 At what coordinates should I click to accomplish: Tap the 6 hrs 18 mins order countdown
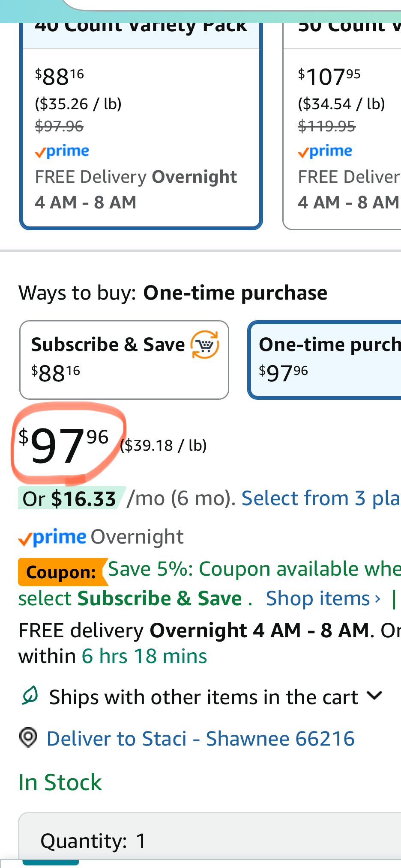click(144, 656)
